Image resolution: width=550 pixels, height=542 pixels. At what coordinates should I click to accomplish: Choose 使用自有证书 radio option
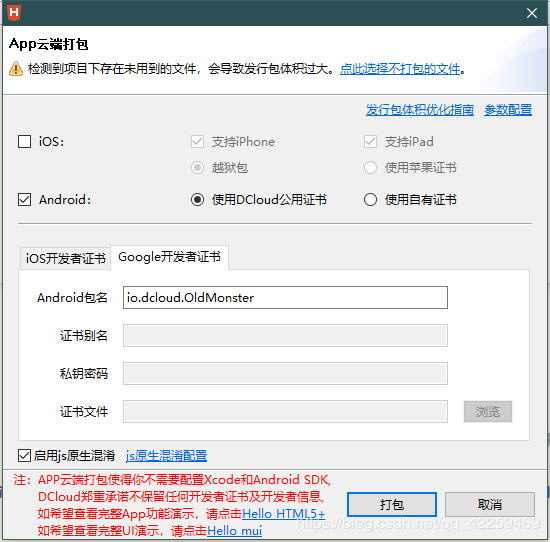(x=370, y=200)
